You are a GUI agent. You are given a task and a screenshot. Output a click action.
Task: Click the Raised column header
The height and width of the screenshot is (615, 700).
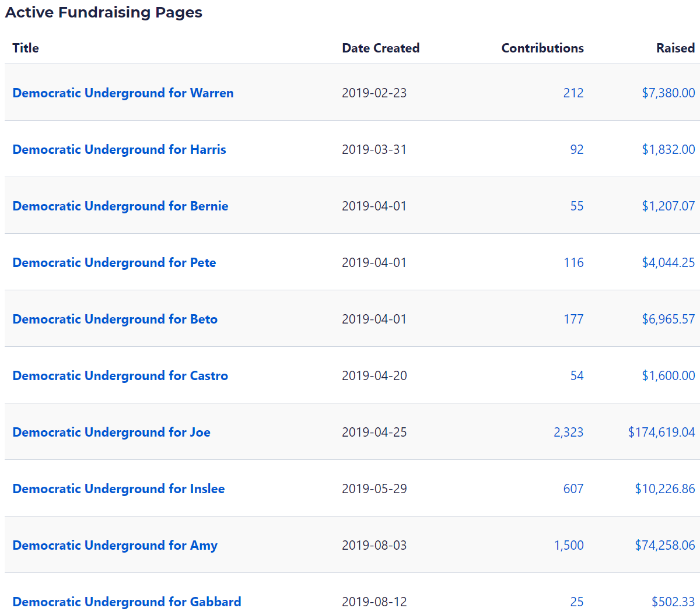(675, 48)
